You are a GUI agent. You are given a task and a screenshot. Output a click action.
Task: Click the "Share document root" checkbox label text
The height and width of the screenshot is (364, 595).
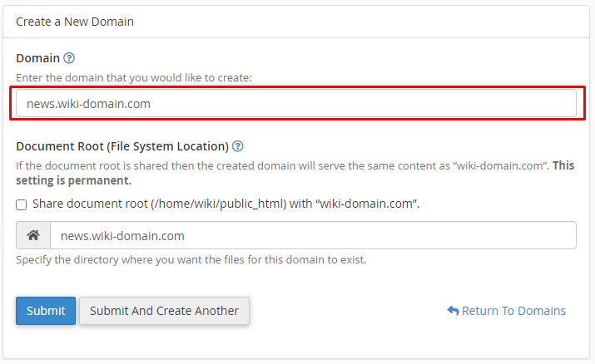225,204
